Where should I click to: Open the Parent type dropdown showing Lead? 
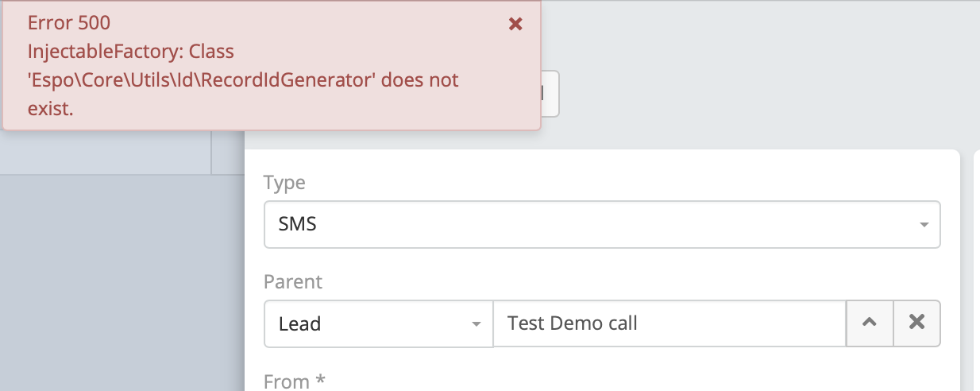coord(378,323)
